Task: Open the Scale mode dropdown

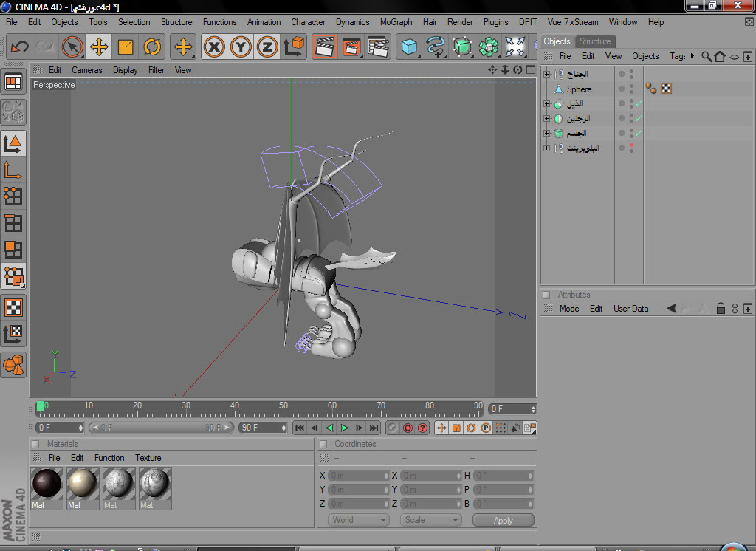Action: coord(431,520)
